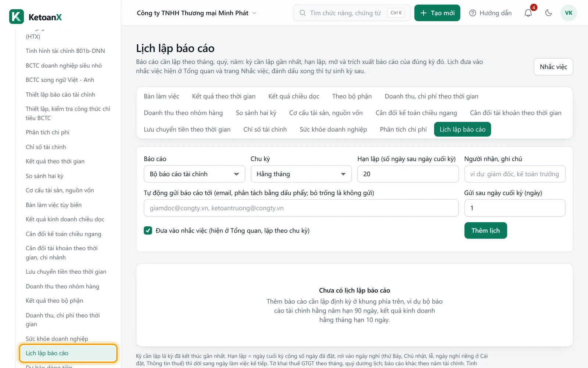Click the help icon beside Hướng dẫn
Viewport: 588px width, 368px height.
[473, 13]
